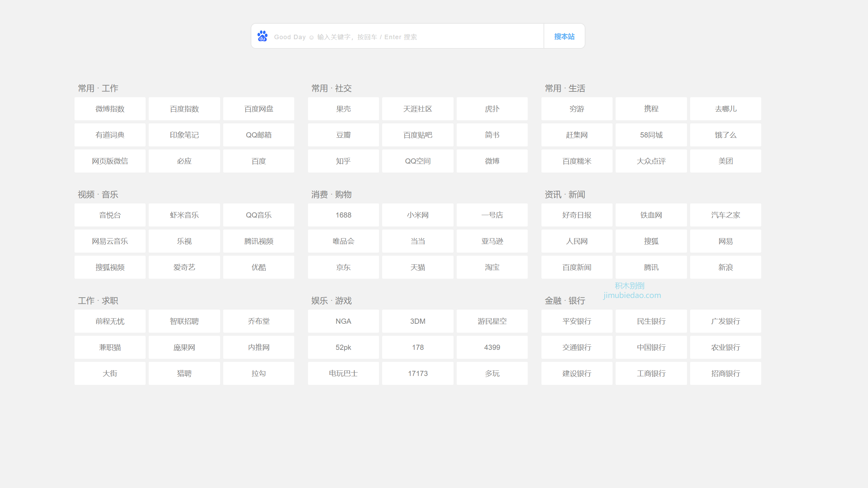Go to 亚马逊

pos(492,241)
